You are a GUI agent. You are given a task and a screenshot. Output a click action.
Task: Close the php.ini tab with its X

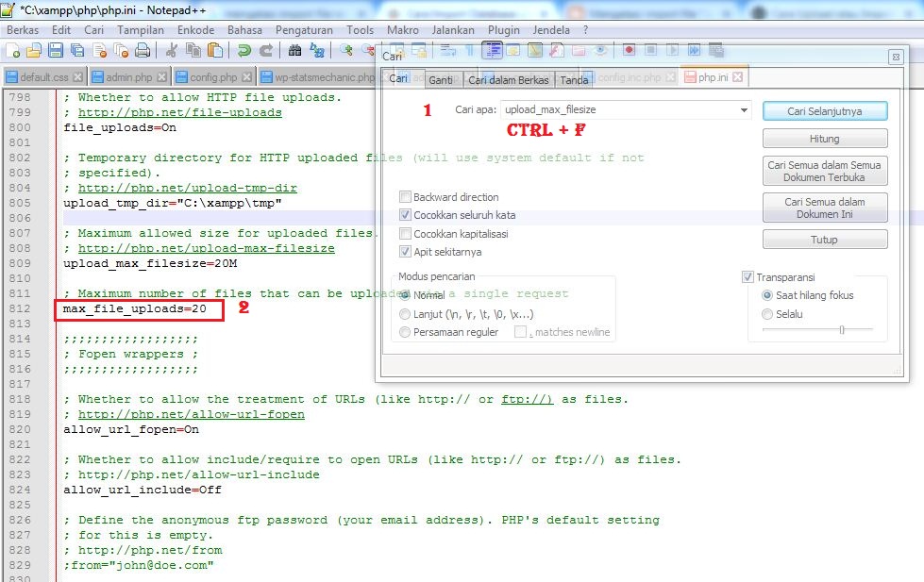(738, 77)
